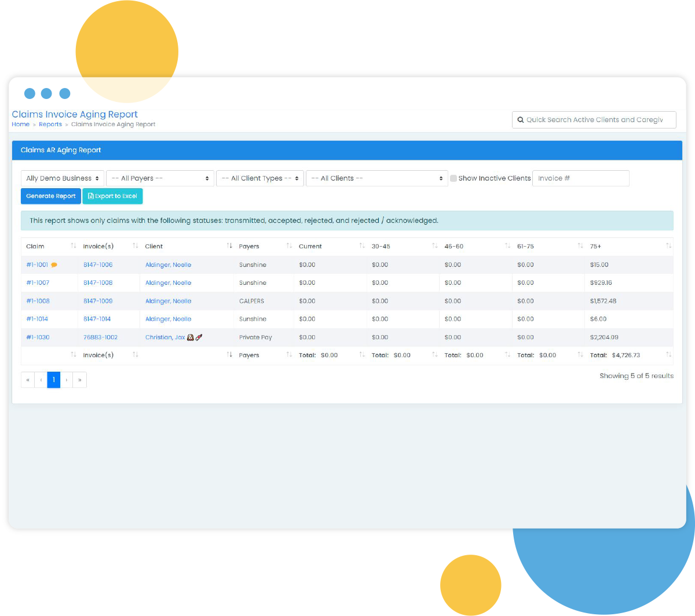Expand the All Clients dropdown

(x=376, y=178)
